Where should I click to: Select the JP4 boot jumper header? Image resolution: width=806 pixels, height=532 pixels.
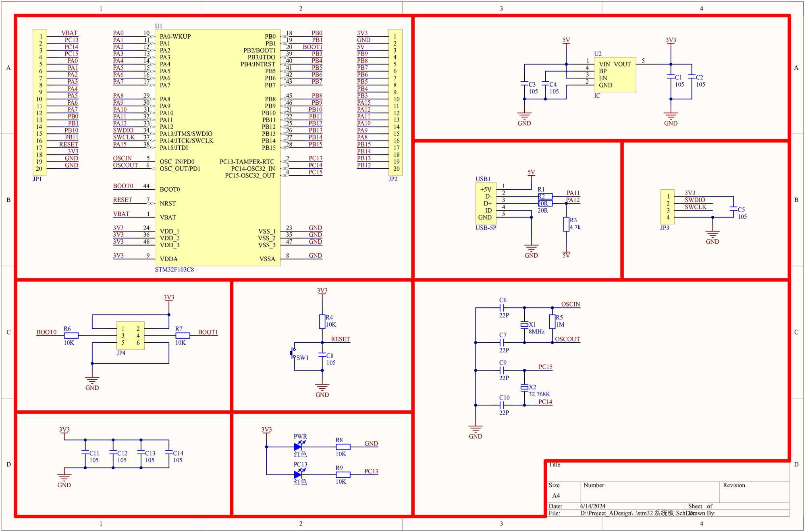click(130, 335)
